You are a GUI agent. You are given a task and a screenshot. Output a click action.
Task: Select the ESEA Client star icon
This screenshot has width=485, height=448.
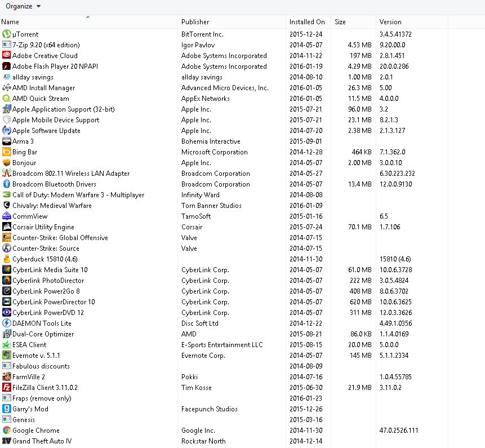pos(7,345)
